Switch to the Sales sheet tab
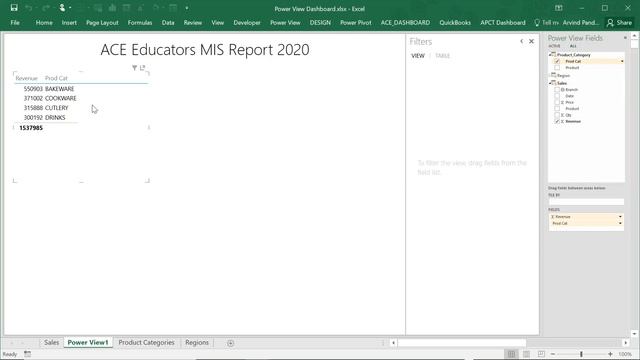The image size is (640, 360). (51, 342)
